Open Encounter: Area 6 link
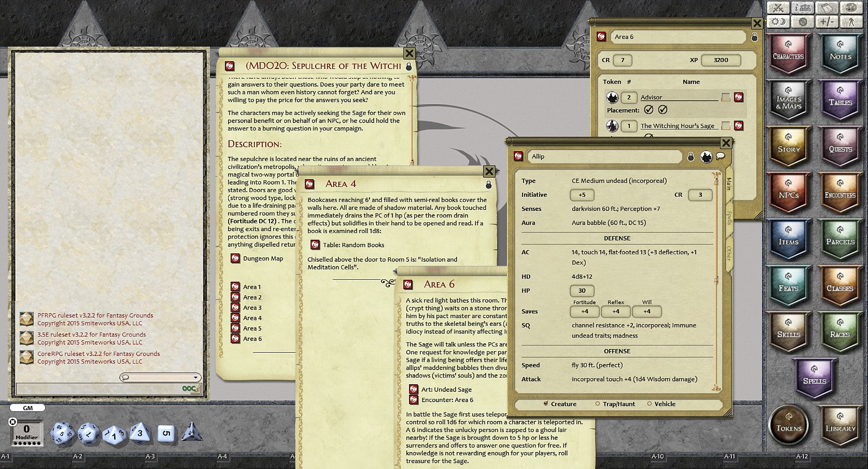 tap(413, 399)
